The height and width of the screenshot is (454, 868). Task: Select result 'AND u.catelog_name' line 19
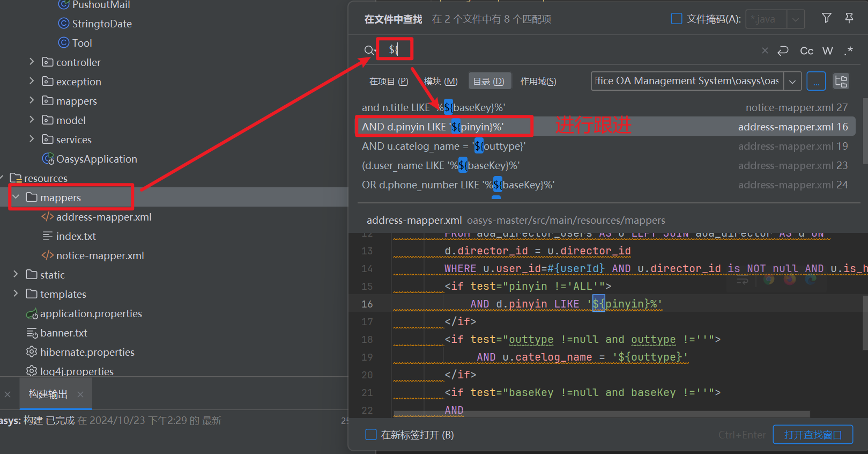click(605, 146)
